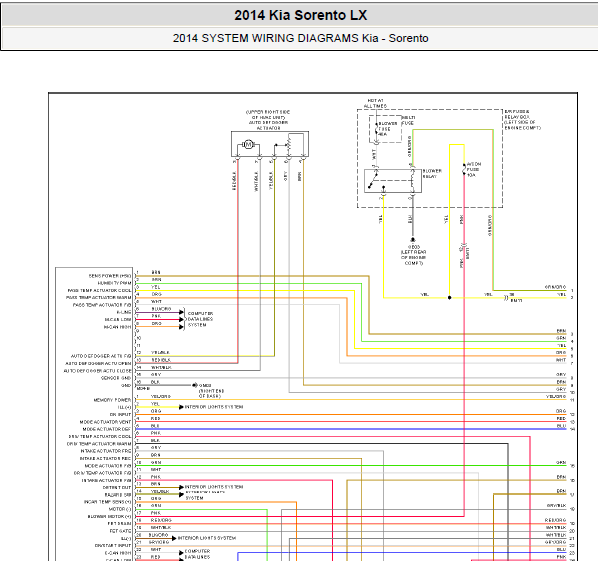Image resolution: width=598 pixels, height=561 pixels.
Task: Click the 'MODE ACTUATOR F/B' pin label
Action: pyautogui.click(x=108, y=466)
